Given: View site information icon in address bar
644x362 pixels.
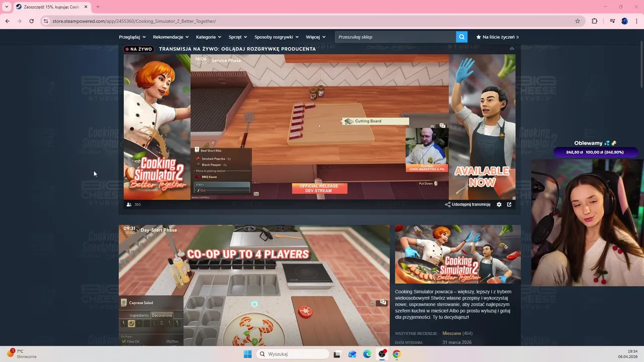Looking at the screenshot, I should coord(46,21).
